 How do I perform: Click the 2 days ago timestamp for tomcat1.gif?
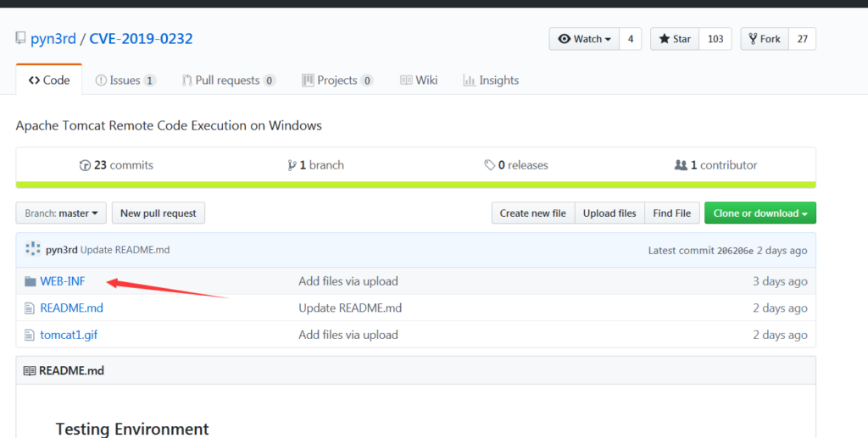(780, 335)
